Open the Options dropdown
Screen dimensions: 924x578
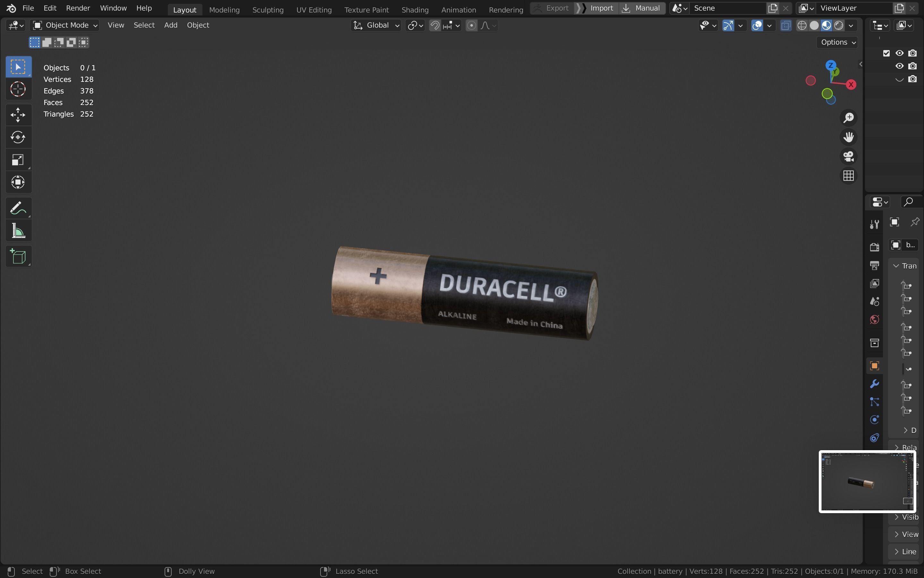(838, 42)
